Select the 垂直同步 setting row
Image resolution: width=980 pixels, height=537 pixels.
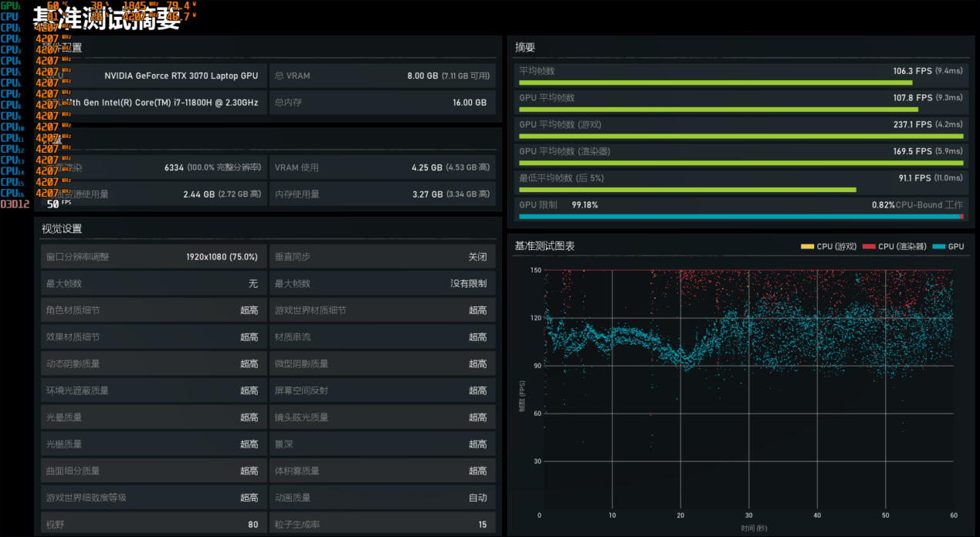point(382,257)
